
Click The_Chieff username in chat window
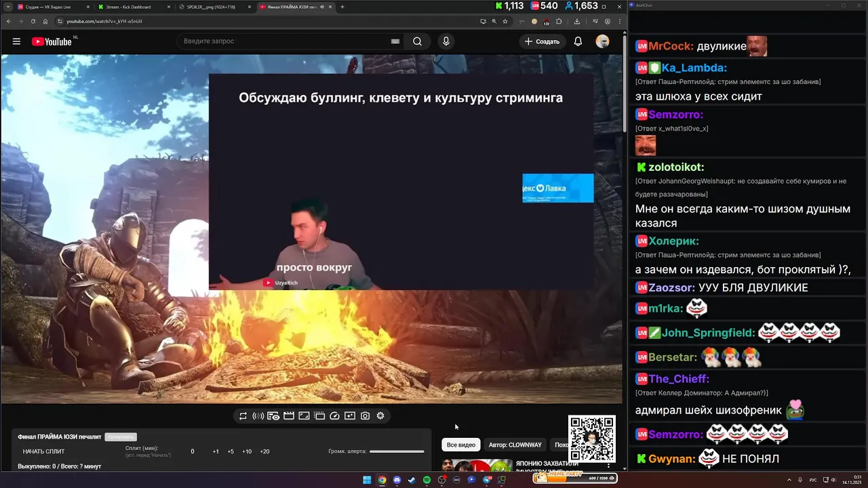coord(679,379)
